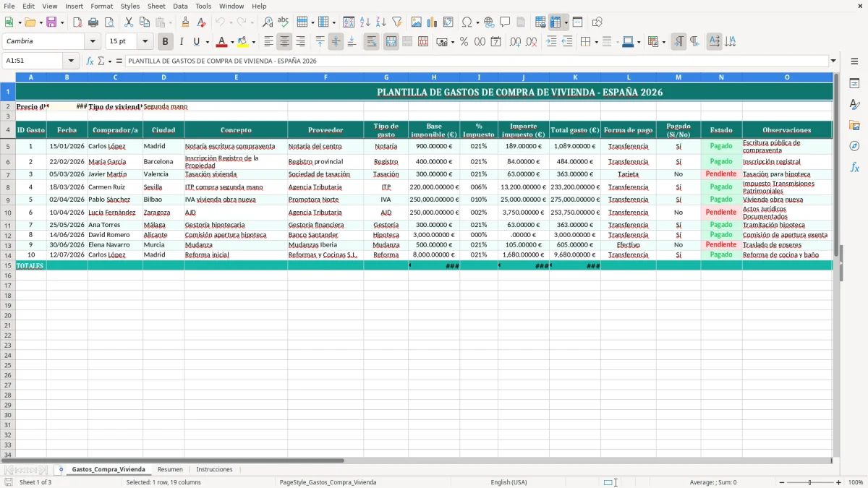The width and height of the screenshot is (868, 488).
Task: Click the Copy icon
Action: (145, 22)
